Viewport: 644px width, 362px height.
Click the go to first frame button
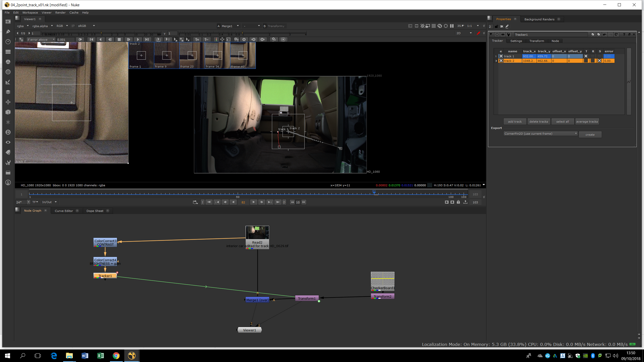(209, 202)
